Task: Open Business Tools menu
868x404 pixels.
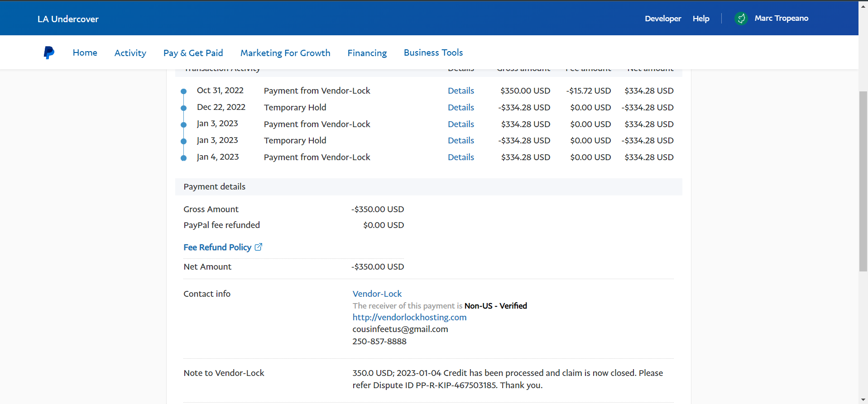Action: coord(433,52)
